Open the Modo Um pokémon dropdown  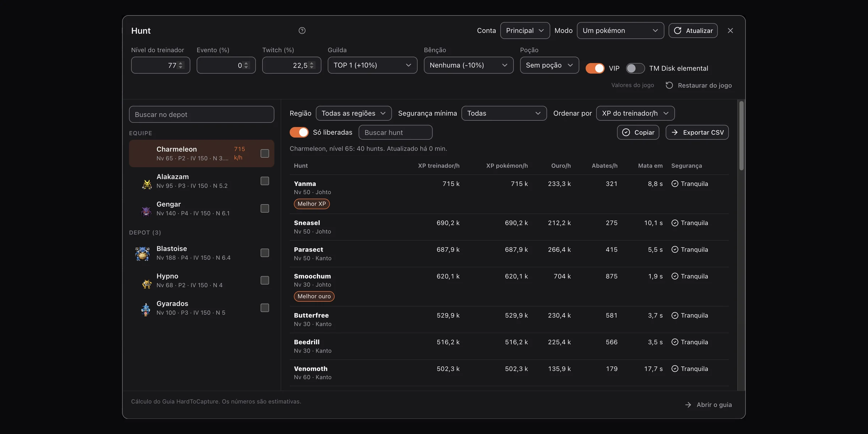pos(620,31)
